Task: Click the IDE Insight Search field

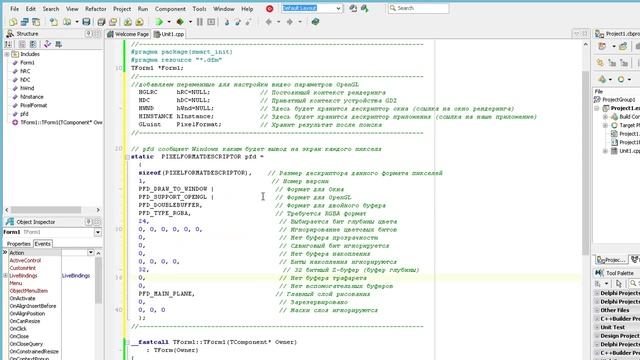Action: (x=418, y=8)
